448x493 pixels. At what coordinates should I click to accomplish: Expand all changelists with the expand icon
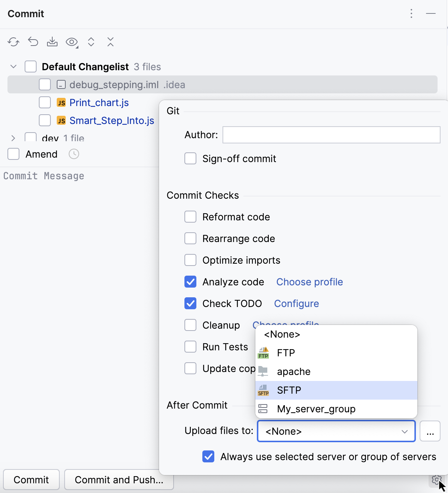tap(91, 42)
